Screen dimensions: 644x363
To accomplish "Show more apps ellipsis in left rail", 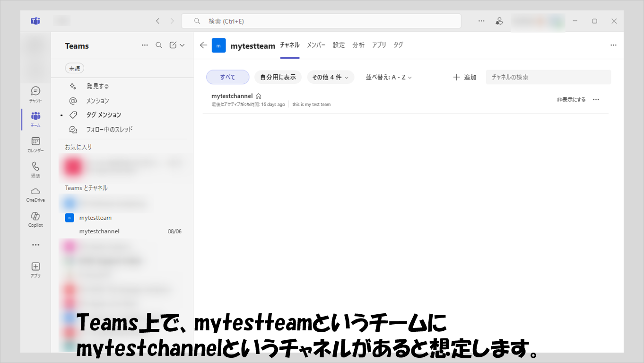I will click(x=35, y=245).
